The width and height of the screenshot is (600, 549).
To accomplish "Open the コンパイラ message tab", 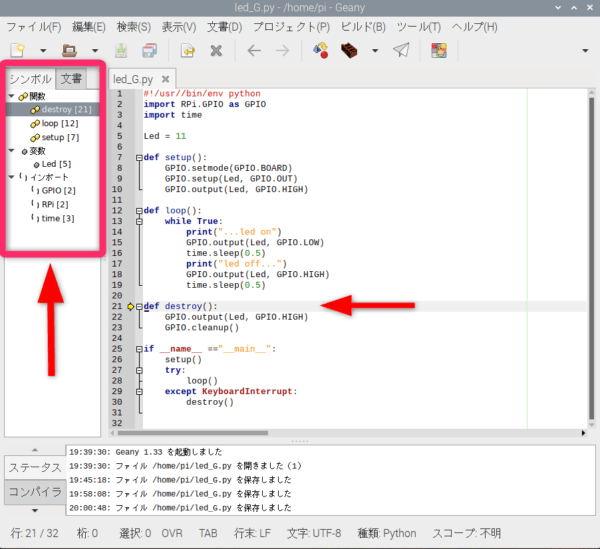I will coord(35,492).
